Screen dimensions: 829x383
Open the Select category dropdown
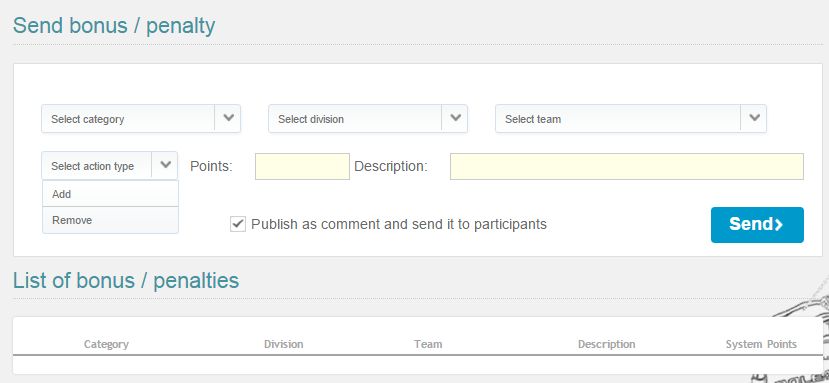[141, 118]
